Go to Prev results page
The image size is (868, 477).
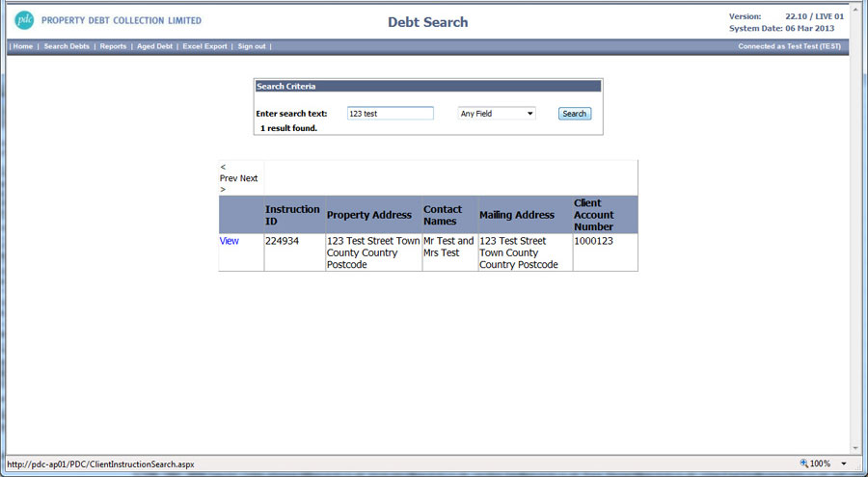pos(228,178)
